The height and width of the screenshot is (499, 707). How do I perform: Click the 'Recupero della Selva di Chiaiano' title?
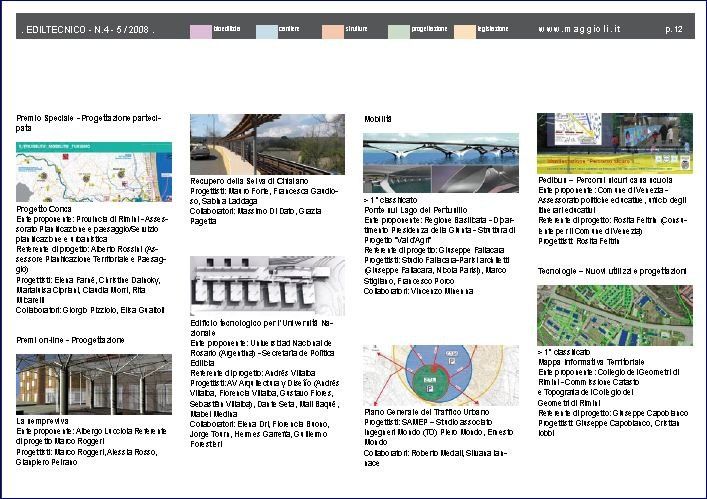coord(249,181)
